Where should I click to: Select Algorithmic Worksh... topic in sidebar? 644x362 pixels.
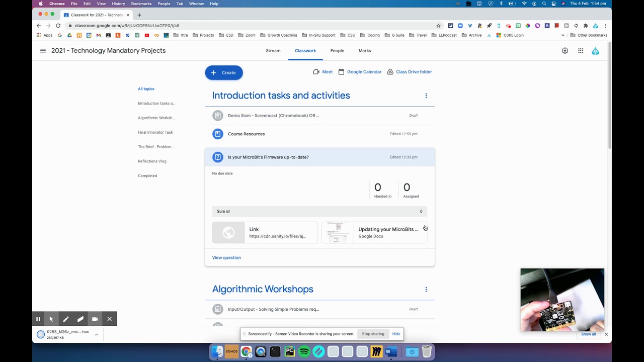tap(156, 118)
